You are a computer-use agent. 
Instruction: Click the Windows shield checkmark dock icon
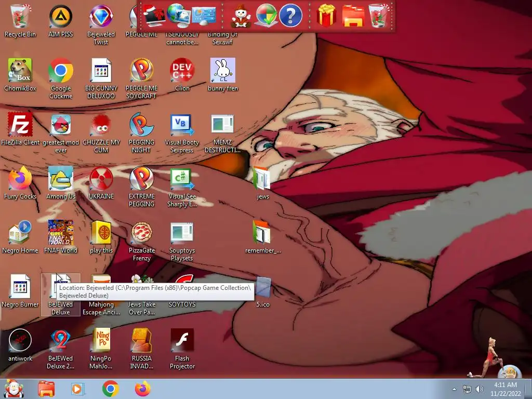click(266, 15)
